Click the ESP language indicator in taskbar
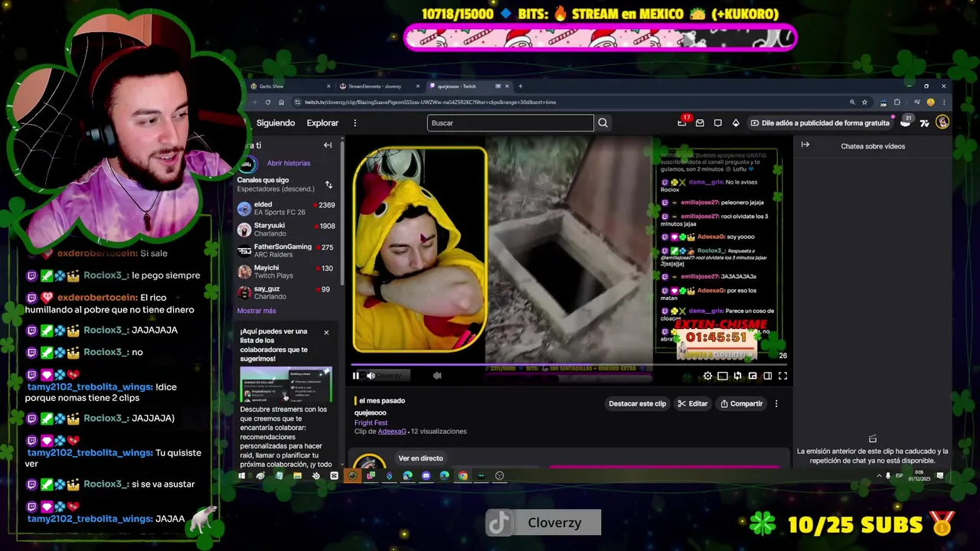 [899, 475]
